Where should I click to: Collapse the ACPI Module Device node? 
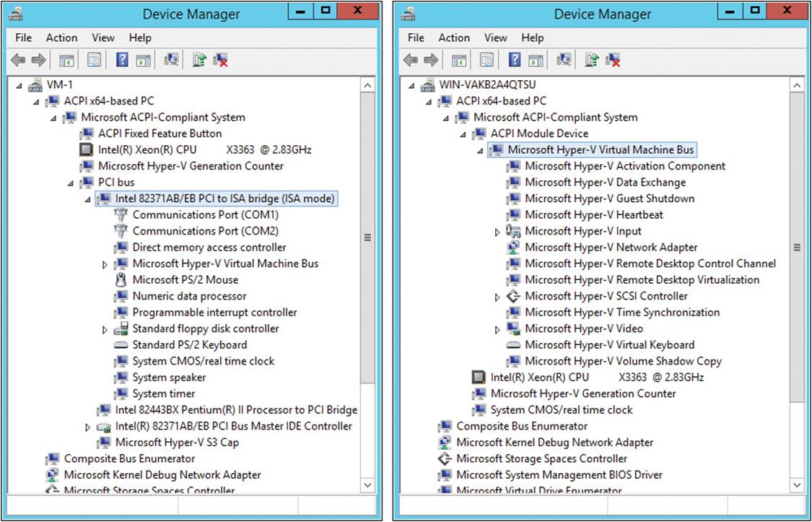pyautogui.click(x=463, y=134)
